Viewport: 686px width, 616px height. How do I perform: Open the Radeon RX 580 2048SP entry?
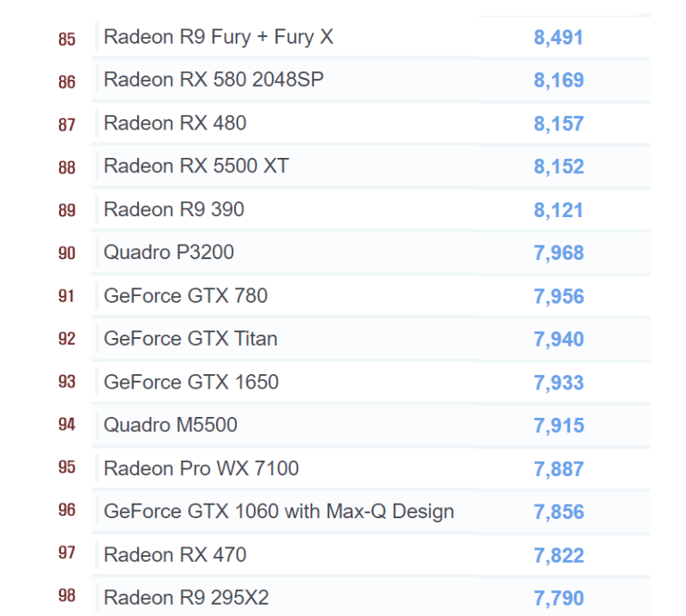[214, 80]
